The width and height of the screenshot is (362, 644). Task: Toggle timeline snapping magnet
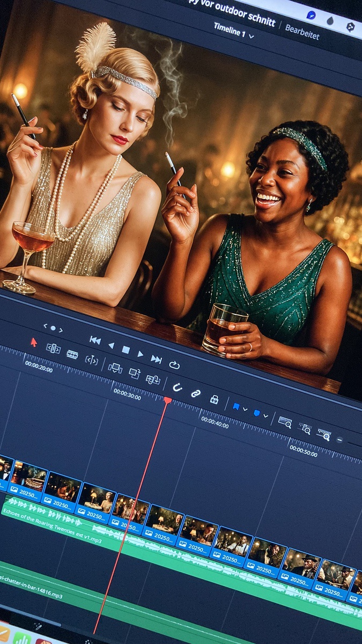176,387
